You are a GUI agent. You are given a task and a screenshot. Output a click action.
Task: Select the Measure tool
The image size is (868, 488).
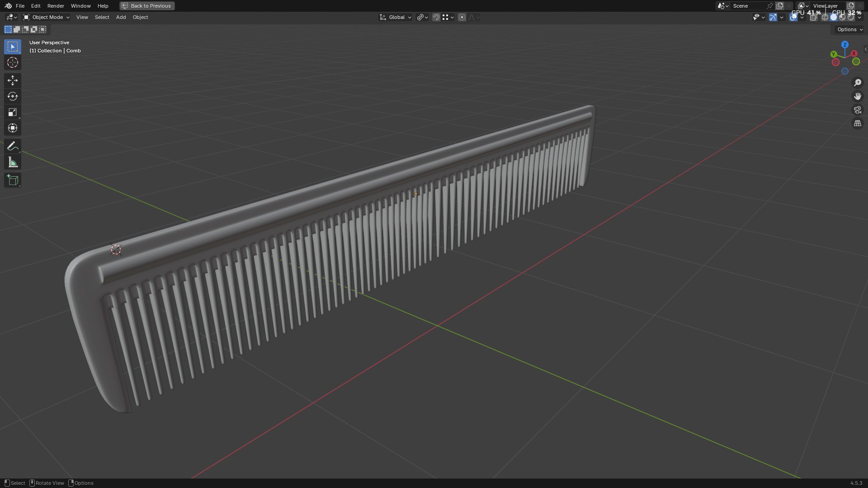[13, 162]
